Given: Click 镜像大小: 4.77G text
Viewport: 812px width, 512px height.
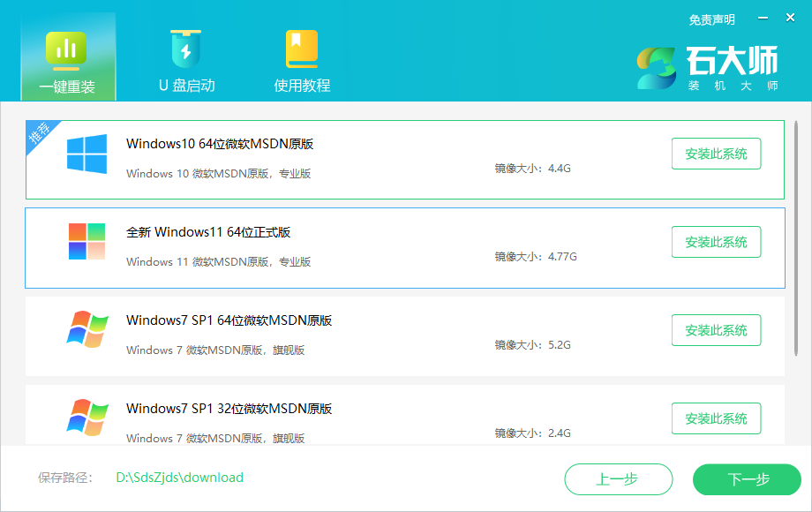Looking at the screenshot, I should pyautogui.click(x=536, y=256).
